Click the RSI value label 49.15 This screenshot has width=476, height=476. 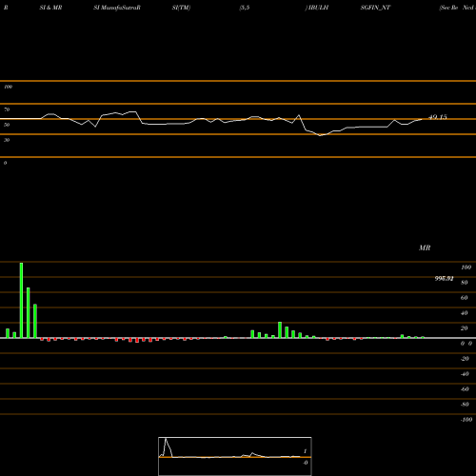[x=438, y=117]
